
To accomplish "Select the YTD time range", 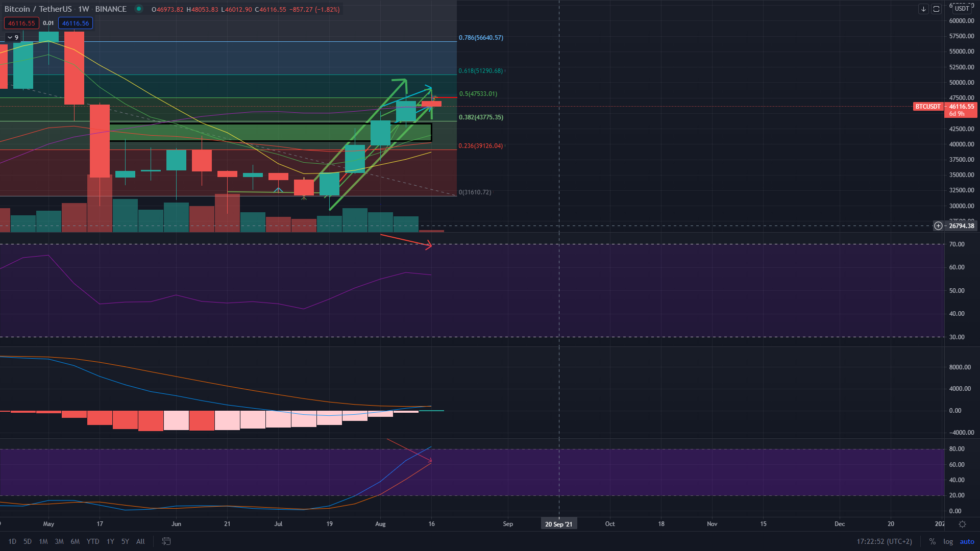I will tap(92, 541).
